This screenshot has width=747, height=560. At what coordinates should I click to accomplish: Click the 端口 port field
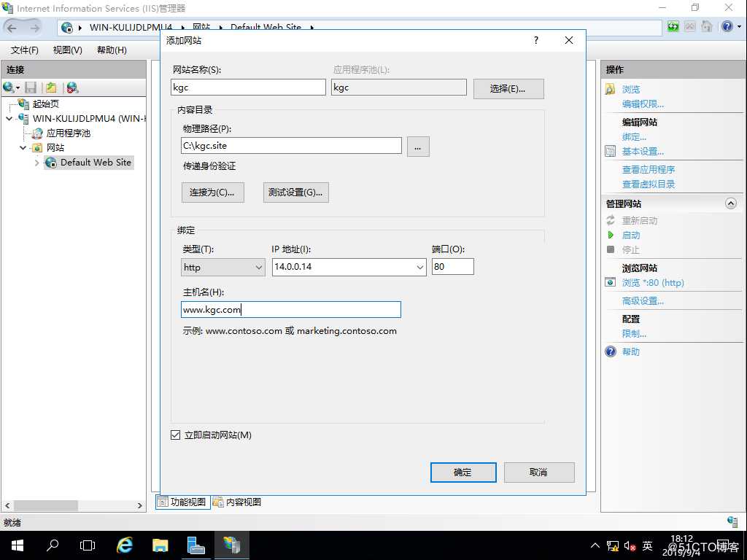pos(452,267)
